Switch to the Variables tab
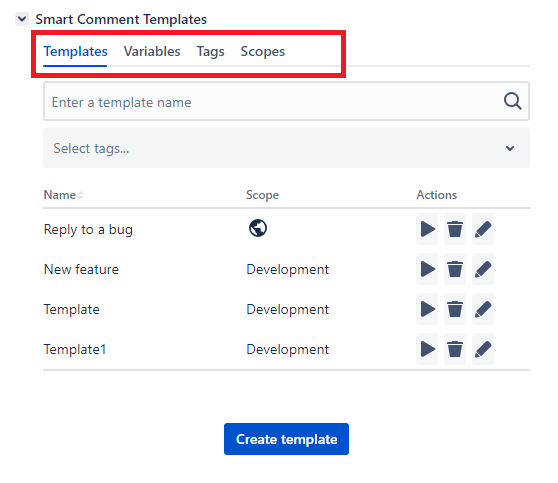Image resolution: width=558 pixels, height=483 pixels. pos(152,52)
